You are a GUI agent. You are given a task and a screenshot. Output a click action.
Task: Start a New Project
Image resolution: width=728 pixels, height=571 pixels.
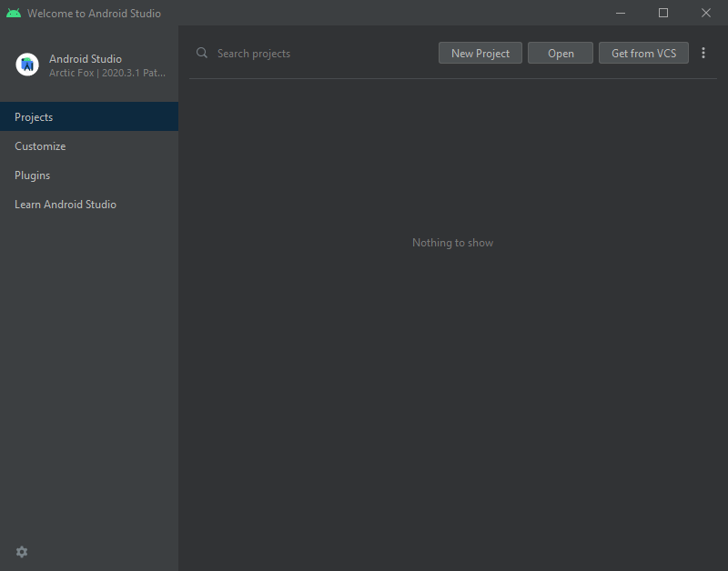(x=480, y=53)
